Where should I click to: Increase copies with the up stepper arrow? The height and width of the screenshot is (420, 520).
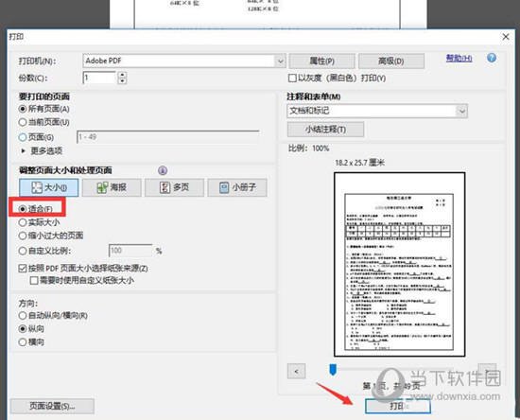click(122, 75)
